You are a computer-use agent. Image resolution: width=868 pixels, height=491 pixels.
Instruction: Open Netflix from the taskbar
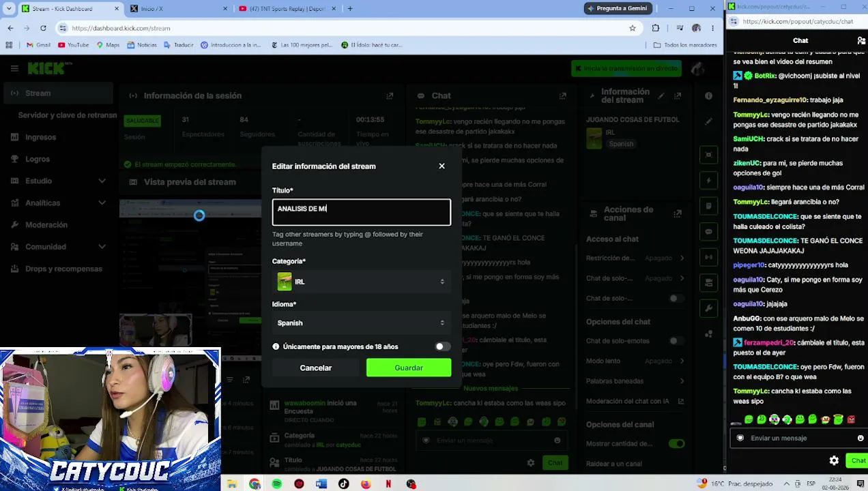coord(388,483)
